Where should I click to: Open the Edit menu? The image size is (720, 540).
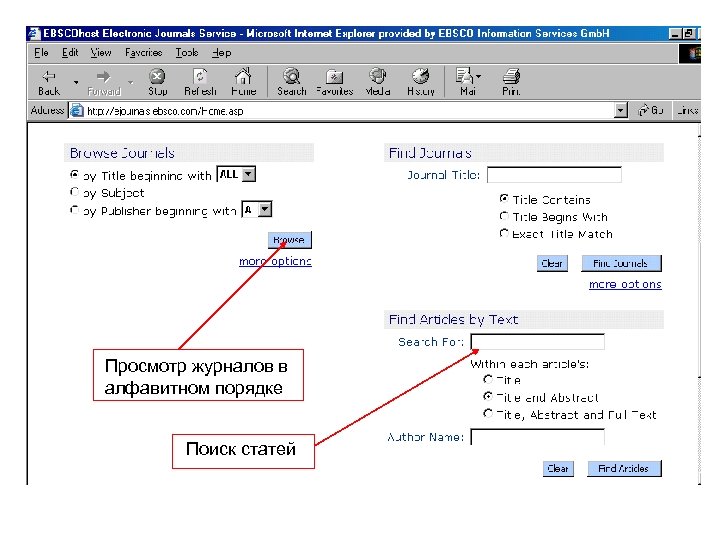(70, 53)
